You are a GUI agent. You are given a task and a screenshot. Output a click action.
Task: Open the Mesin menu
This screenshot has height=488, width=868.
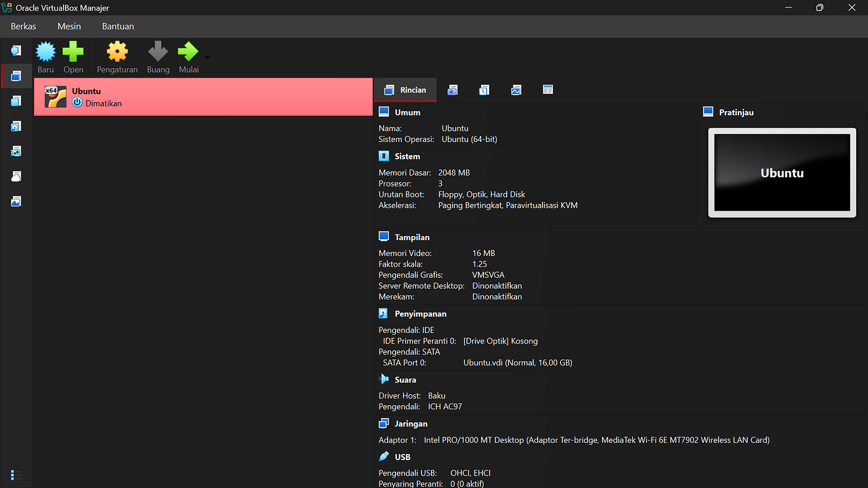click(69, 26)
